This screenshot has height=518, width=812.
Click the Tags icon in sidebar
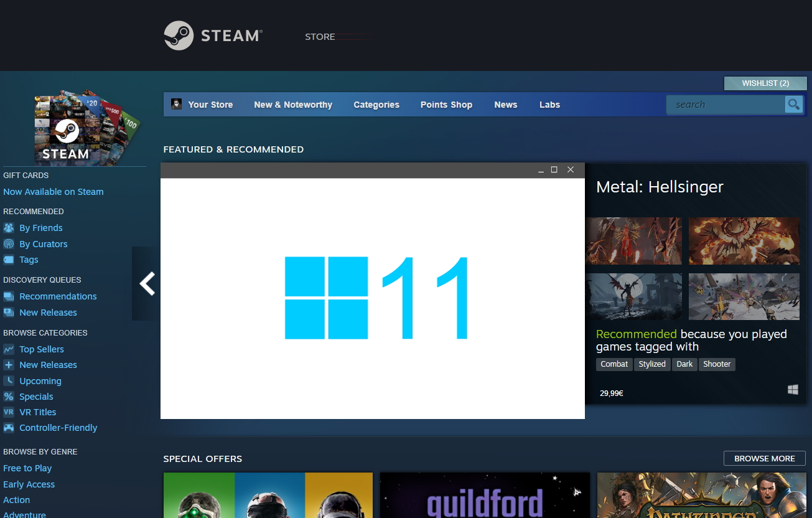9,260
